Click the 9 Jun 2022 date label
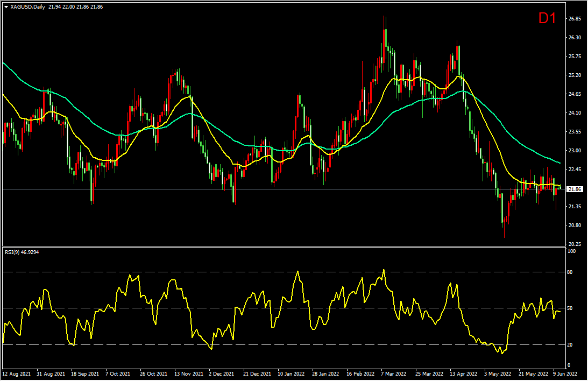Screen dimensions: 588x381 point(565,374)
